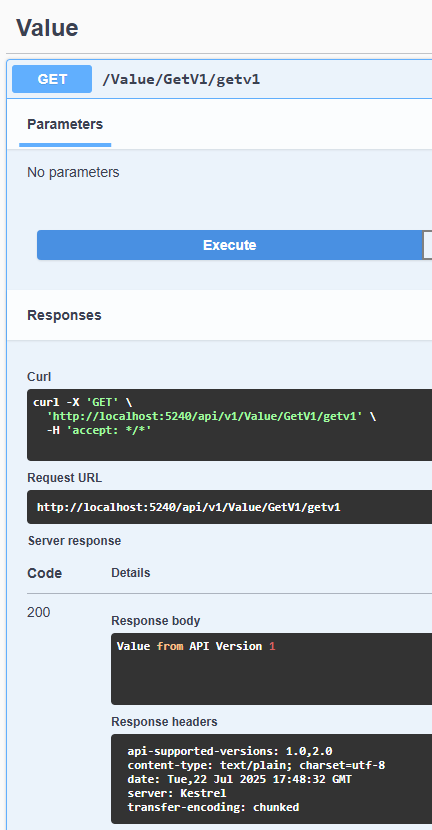Screen dimensions: 432x830
Task: Select the /Value/GetV1/getv1 endpoint path
Action: (181, 79)
